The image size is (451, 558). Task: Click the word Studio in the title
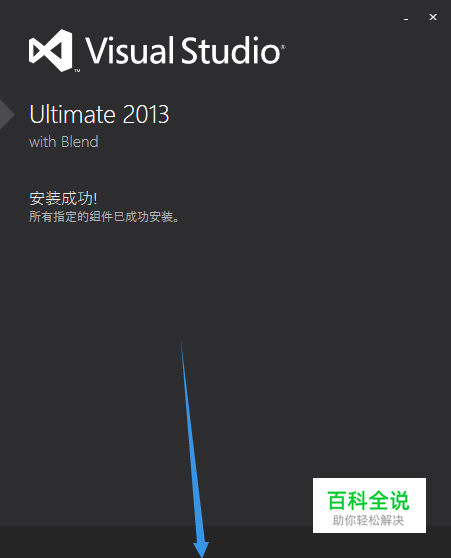[231, 51]
